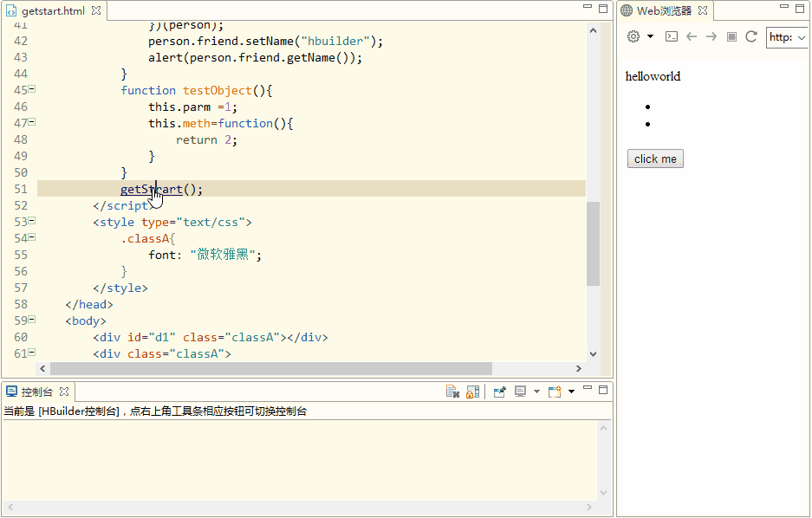Refresh the Web browser page
Screen dimensions: 812x518
[751, 36]
